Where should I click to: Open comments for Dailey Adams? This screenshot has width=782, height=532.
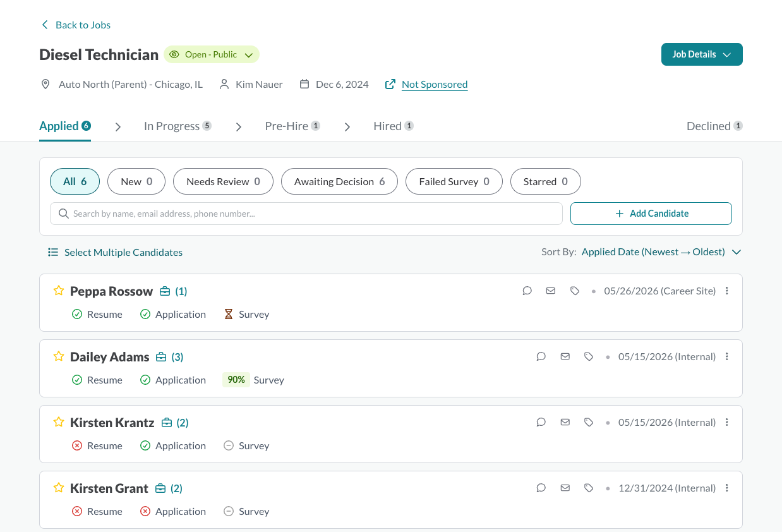coord(541,356)
